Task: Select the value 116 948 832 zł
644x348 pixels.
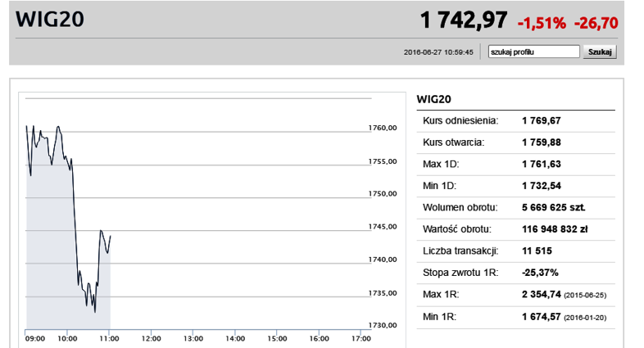Action: pyautogui.click(x=555, y=229)
